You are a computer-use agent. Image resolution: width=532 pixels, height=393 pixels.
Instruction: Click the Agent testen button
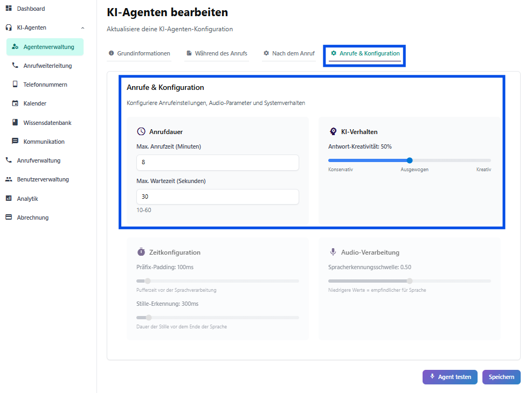(x=450, y=377)
